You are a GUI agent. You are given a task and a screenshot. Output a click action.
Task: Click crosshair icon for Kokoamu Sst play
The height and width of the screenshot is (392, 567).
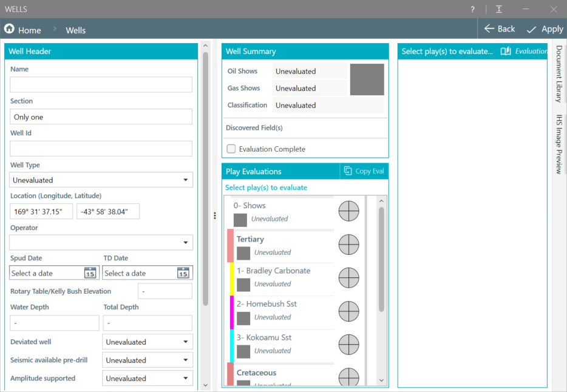348,345
